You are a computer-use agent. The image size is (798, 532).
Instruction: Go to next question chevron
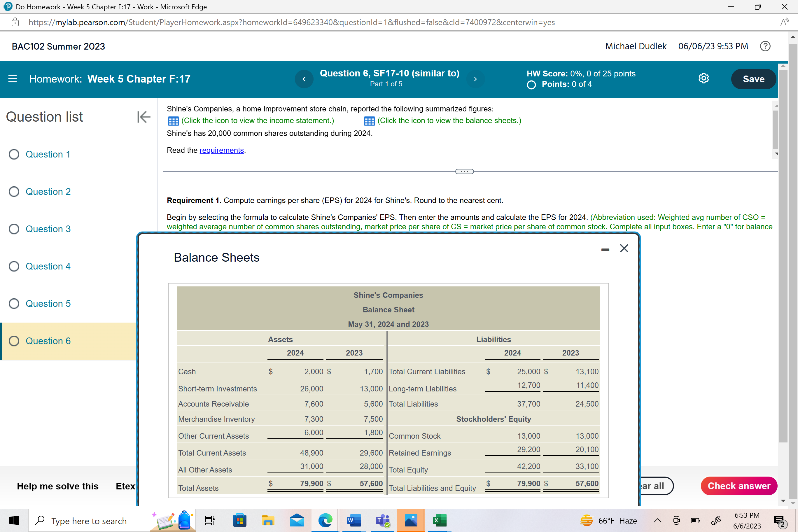475,79
